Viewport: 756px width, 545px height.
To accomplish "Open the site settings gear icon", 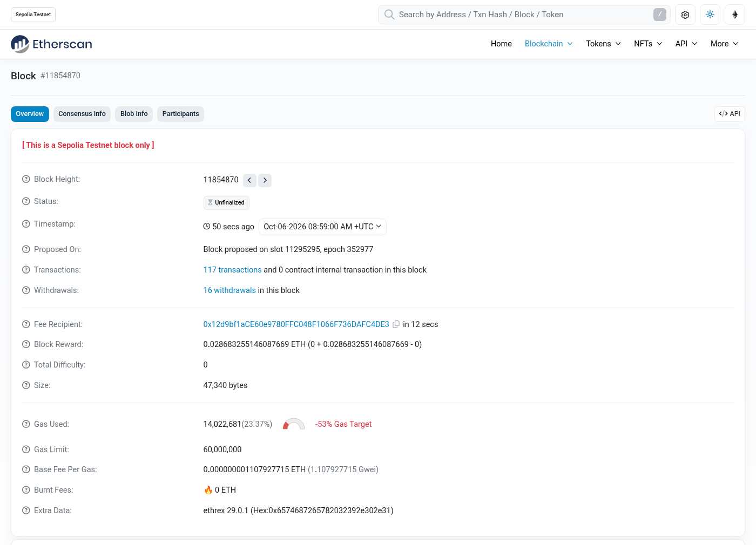I will pos(685,15).
